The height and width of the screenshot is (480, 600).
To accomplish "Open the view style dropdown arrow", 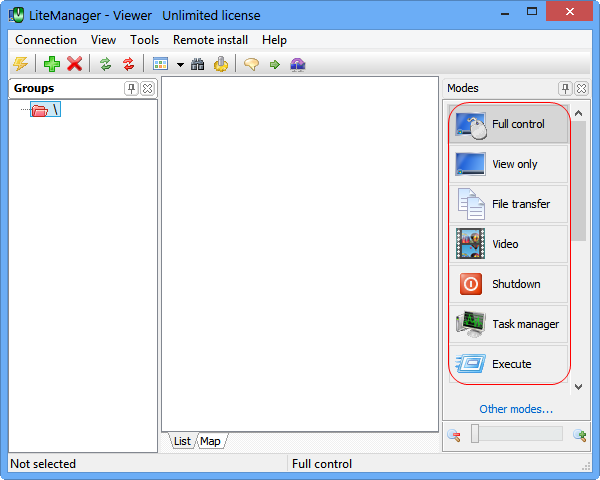I will pos(180,65).
